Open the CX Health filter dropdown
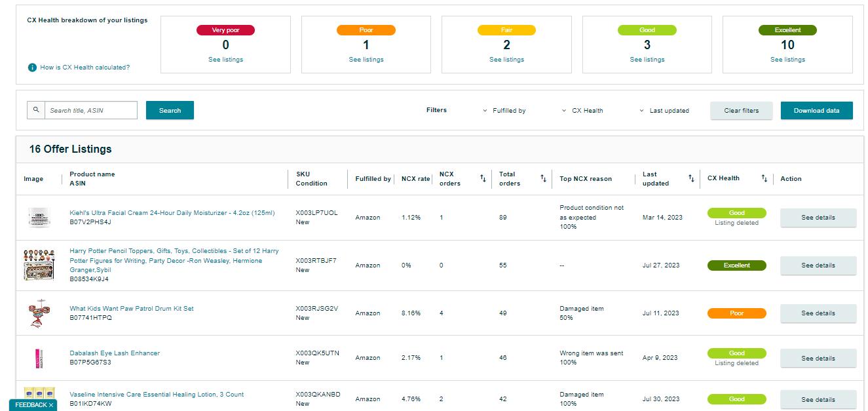The image size is (868, 411). 582,111
